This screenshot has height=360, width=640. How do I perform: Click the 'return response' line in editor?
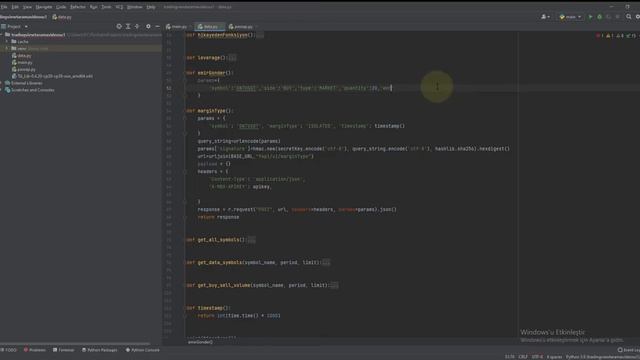(x=218, y=217)
